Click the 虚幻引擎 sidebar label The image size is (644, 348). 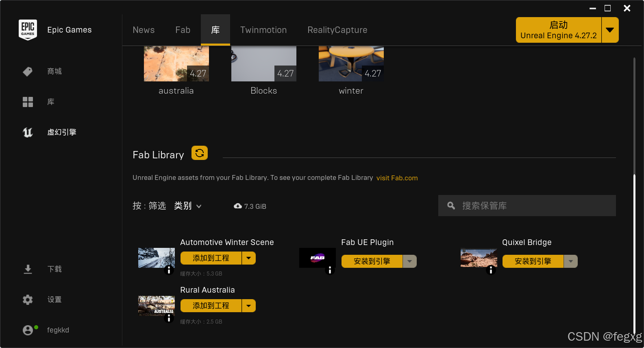[x=62, y=132]
